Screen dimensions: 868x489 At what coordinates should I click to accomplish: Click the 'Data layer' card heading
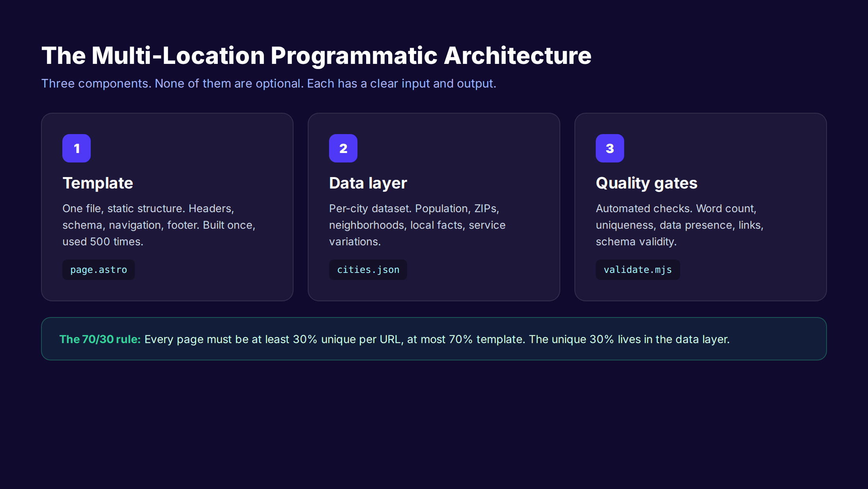point(368,183)
